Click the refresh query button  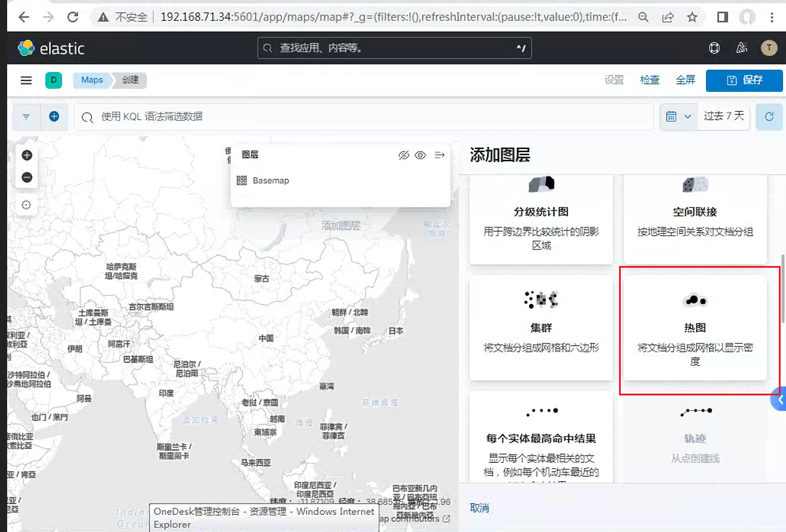tap(769, 116)
